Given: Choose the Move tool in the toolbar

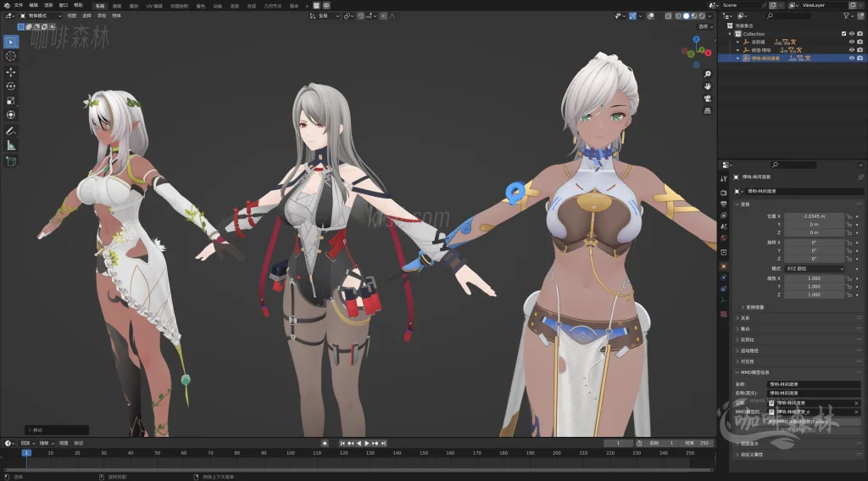Looking at the screenshot, I should click(x=10, y=72).
